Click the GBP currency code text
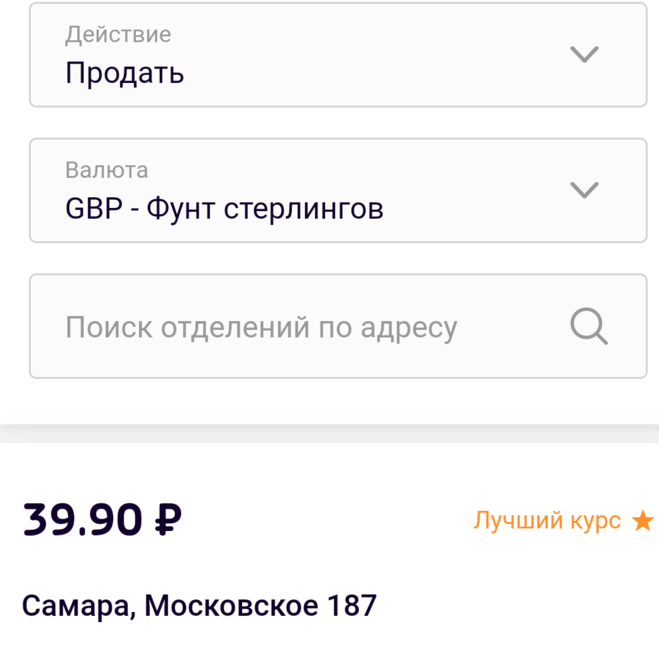Image resolution: width=659 pixels, height=651 pixels. click(x=93, y=209)
